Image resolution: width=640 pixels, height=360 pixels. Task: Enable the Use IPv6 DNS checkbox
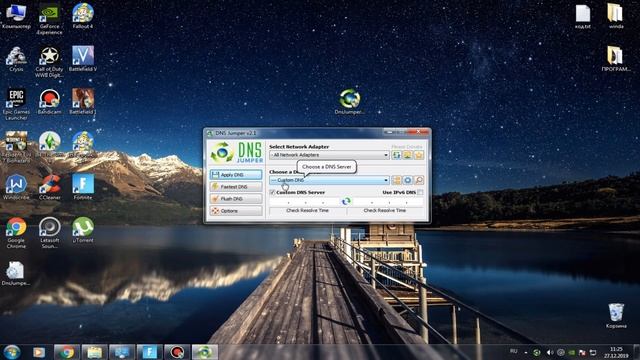tap(420, 192)
